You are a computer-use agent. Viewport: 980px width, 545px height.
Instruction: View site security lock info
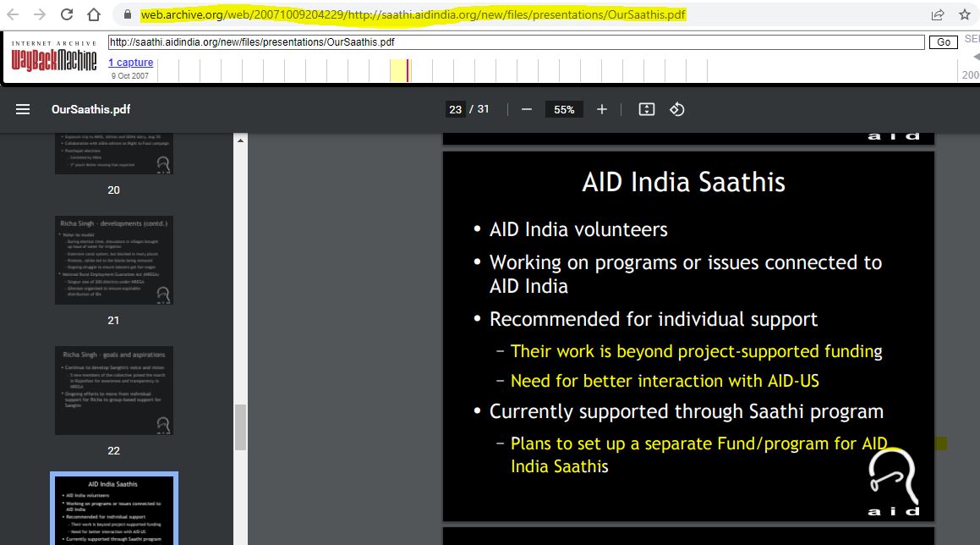pos(128,14)
